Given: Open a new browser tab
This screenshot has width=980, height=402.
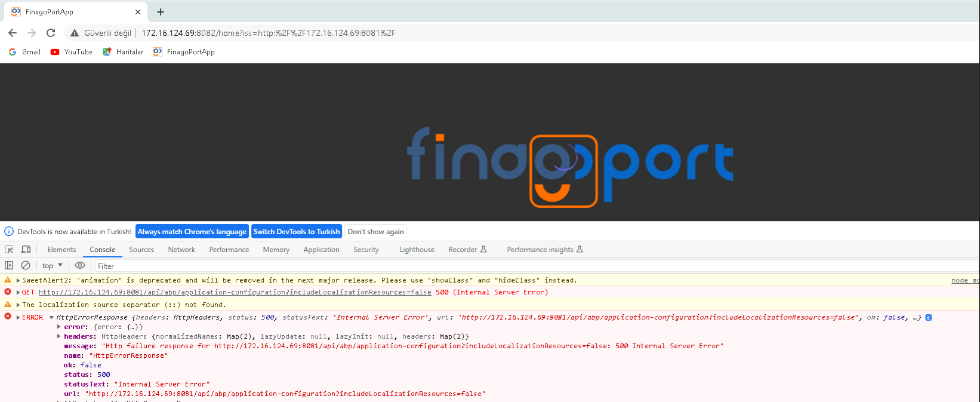Looking at the screenshot, I should pos(161,12).
